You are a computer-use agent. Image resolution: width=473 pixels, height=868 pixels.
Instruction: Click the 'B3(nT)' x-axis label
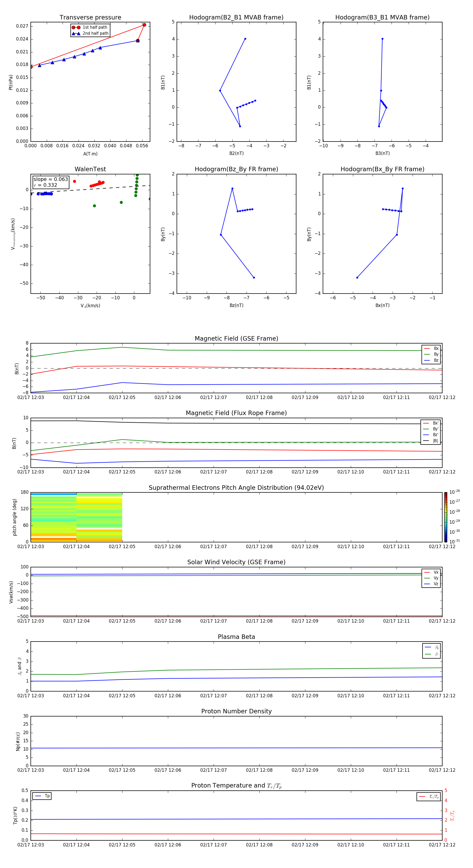tap(382, 153)
